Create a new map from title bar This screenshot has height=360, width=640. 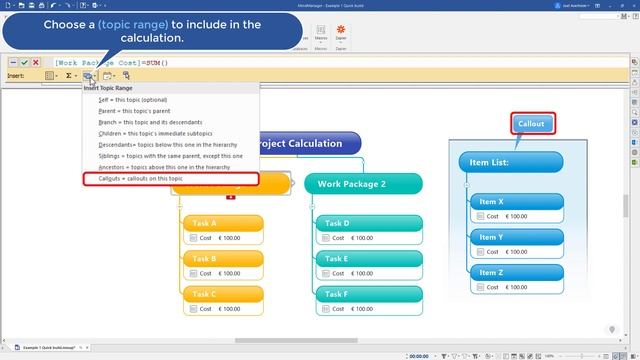7,5
